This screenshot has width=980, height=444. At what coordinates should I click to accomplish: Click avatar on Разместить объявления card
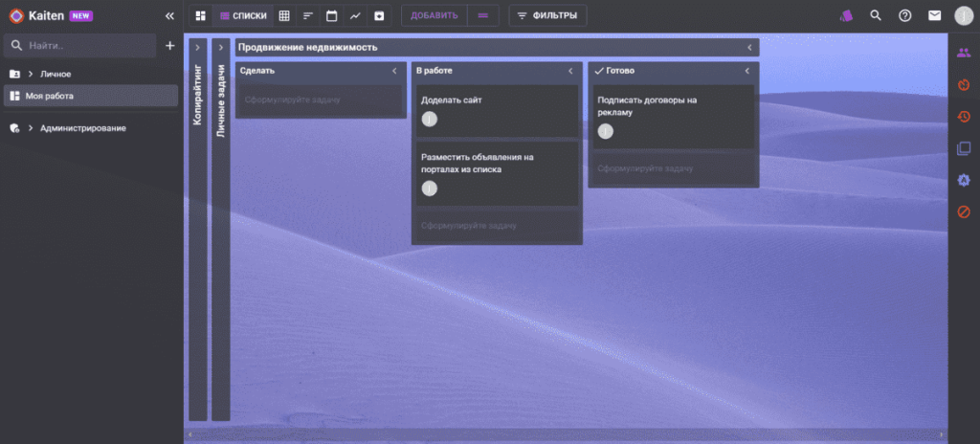pyautogui.click(x=430, y=189)
